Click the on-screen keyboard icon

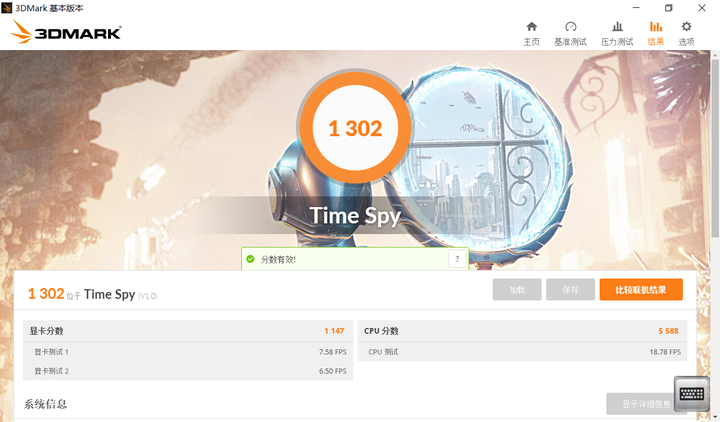coord(692,394)
